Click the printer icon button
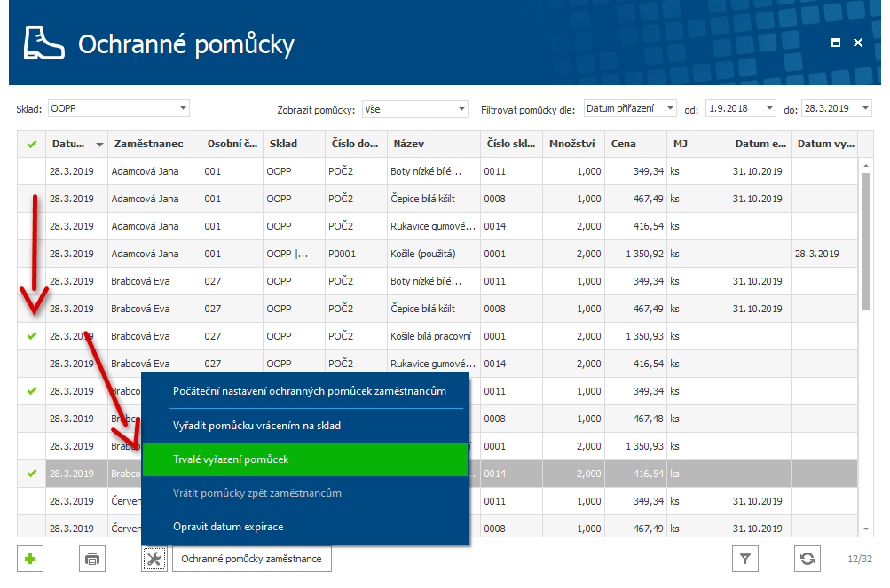Screen dimensions: 890x588 tap(92, 559)
